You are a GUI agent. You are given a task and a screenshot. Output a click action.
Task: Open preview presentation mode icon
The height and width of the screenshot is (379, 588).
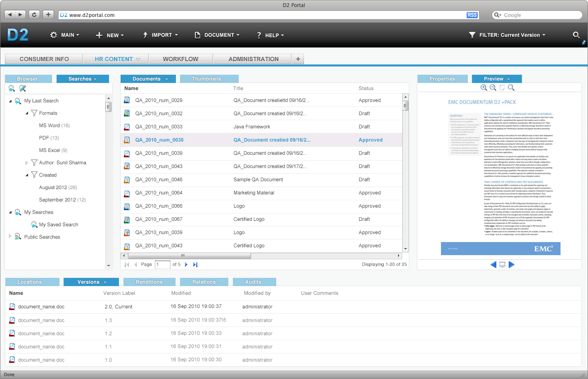tap(502, 265)
